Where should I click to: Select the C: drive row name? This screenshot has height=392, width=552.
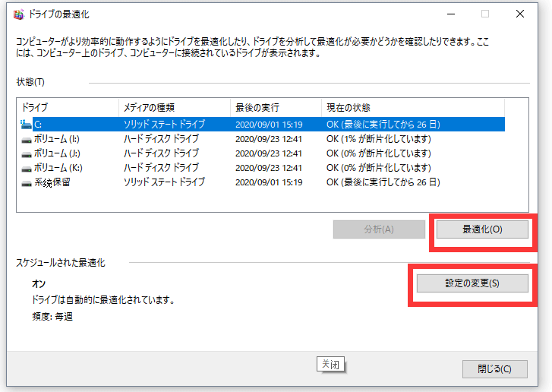point(38,125)
